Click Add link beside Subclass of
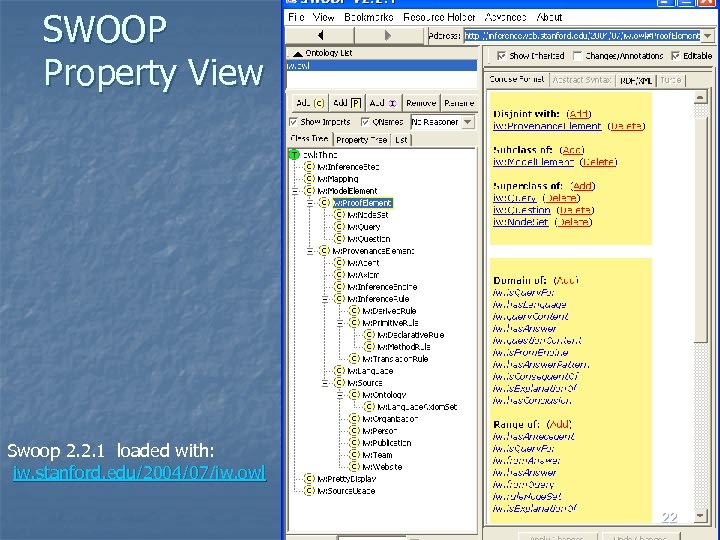Image resolution: width=720 pixels, height=540 pixels. point(573,150)
